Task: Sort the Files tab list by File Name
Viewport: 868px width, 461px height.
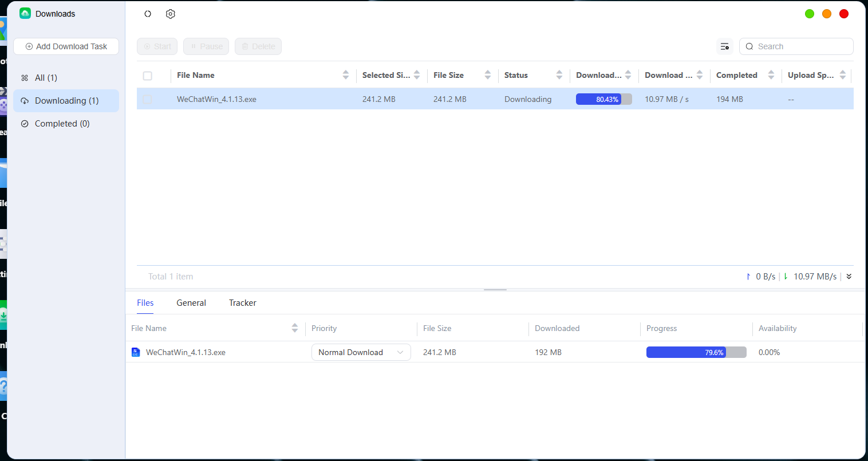Action: 295,328
